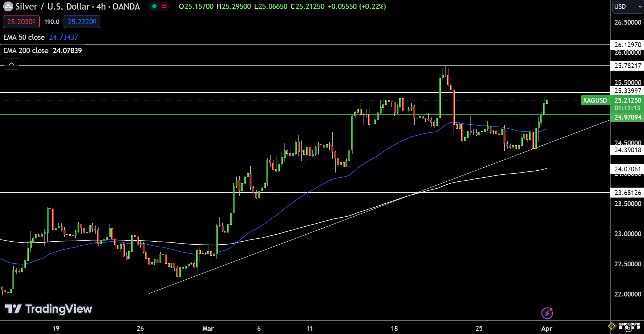Click the 24.39018 support level label
The width and height of the screenshot is (644, 334).
(x=627, y=150)
